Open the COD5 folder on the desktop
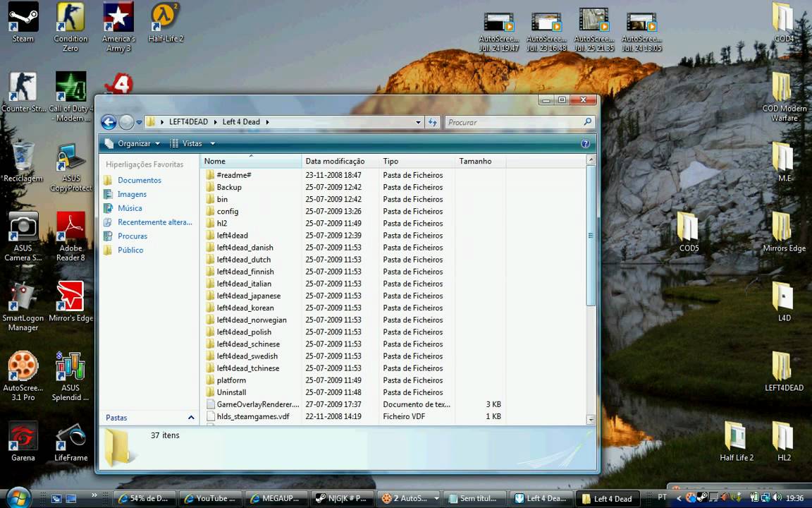812x508 pixels. (689, 232)
